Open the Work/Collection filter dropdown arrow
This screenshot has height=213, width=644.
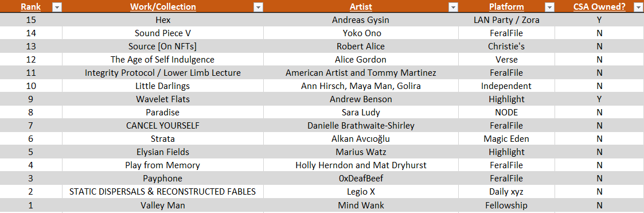click(258, 7)
